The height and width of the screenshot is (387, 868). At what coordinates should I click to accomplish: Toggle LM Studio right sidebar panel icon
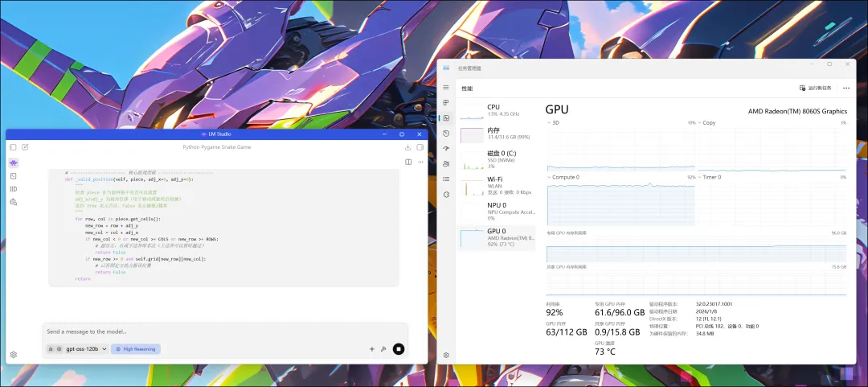coord(420,147)
